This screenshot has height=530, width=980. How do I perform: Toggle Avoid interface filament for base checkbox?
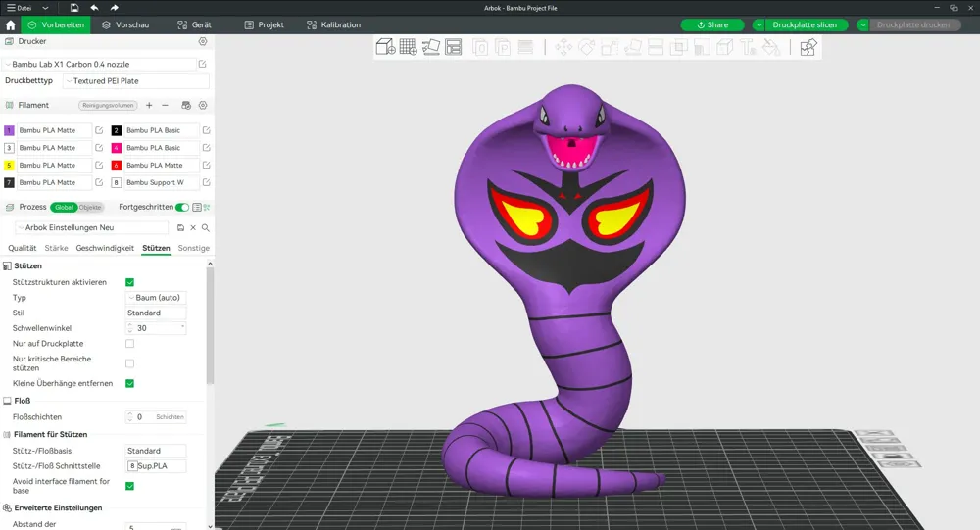click(130, 486)
